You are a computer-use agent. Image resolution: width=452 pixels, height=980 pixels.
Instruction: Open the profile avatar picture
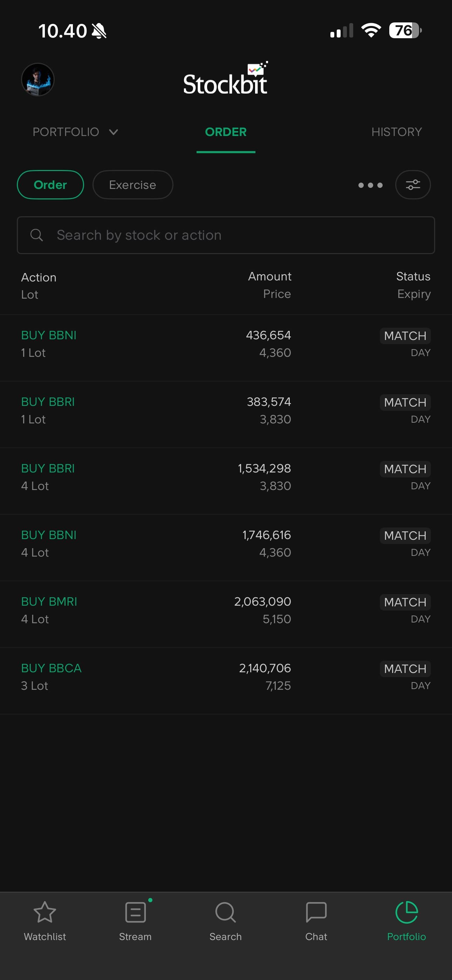(38, 80)
